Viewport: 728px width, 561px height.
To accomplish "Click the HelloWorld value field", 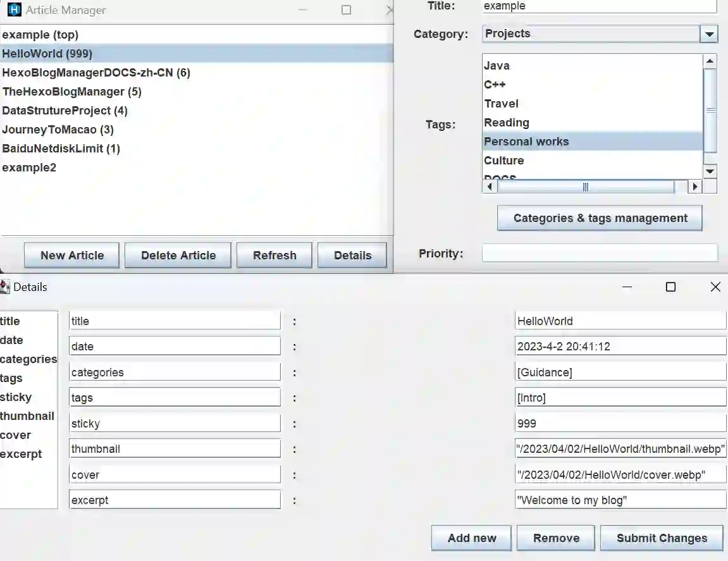I will tap(620, 321).
